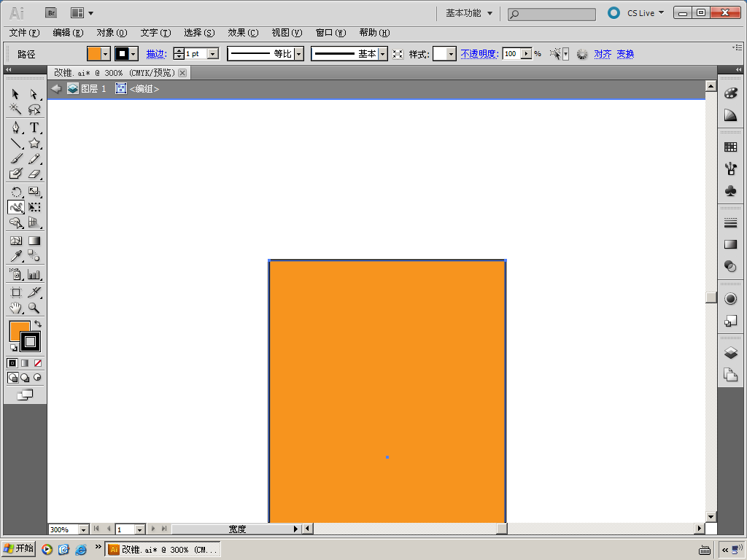The width and height of the screenshot is (747, 560).
Task: Open the 文字 menu
Action: point(156,33)
